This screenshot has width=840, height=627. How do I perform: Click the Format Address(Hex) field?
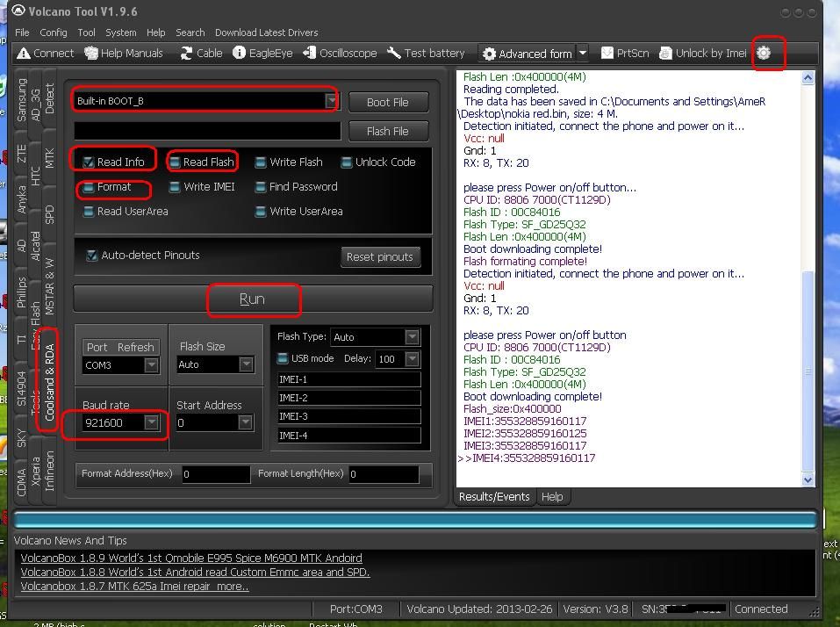[x=216, y=473]
